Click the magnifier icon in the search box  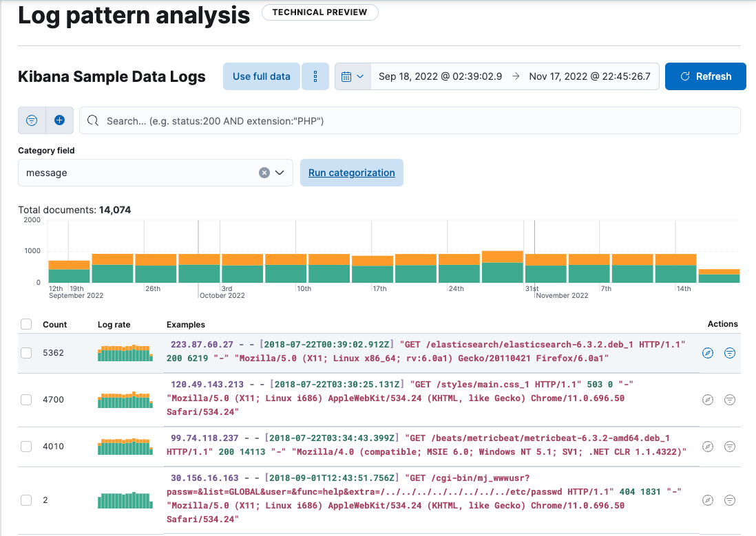(92, 120)
